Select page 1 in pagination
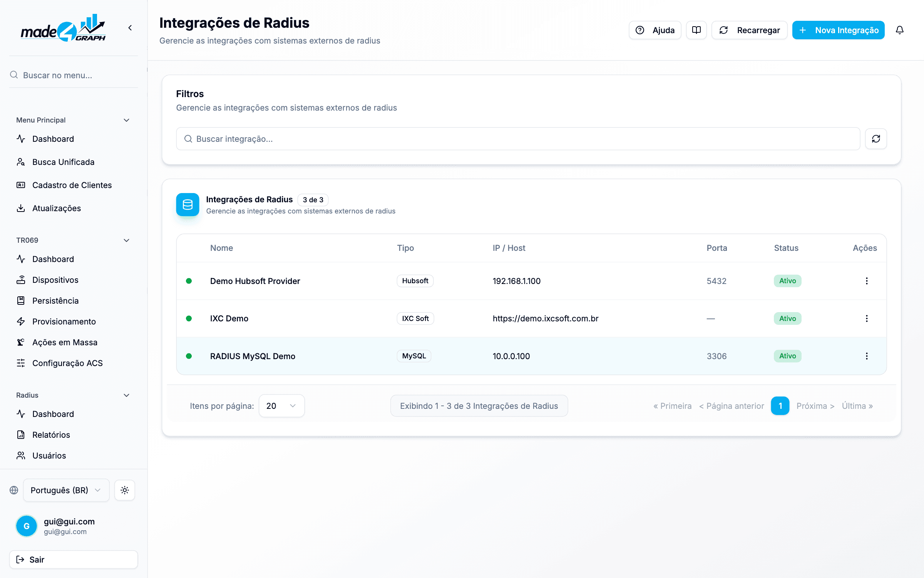This screenshot has width=924, height=578. [780, 406]
